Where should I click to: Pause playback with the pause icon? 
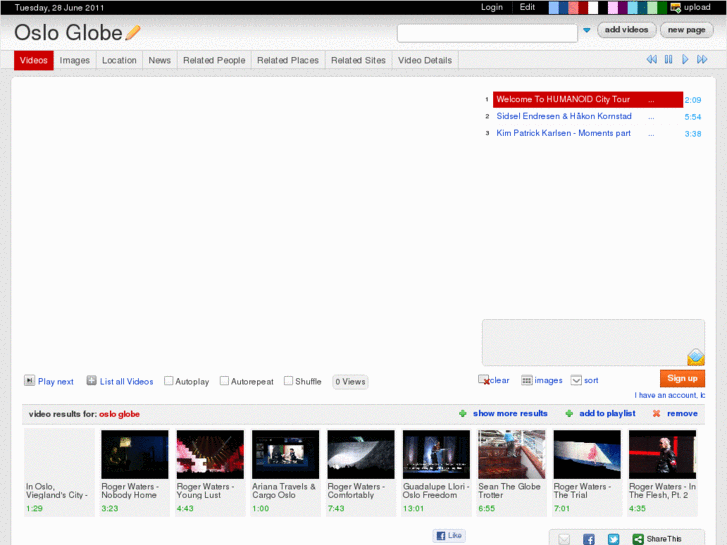pyautogui.click(x=668, y=59)
